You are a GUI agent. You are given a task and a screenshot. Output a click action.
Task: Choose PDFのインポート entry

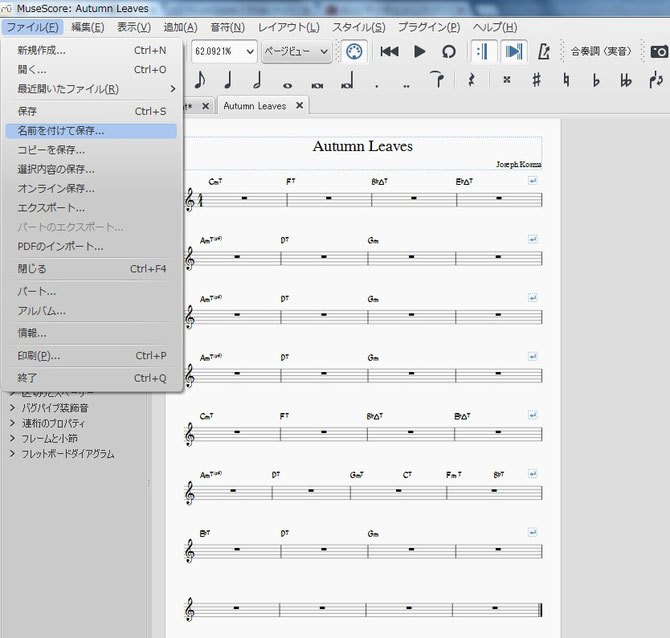coord(91,247)
